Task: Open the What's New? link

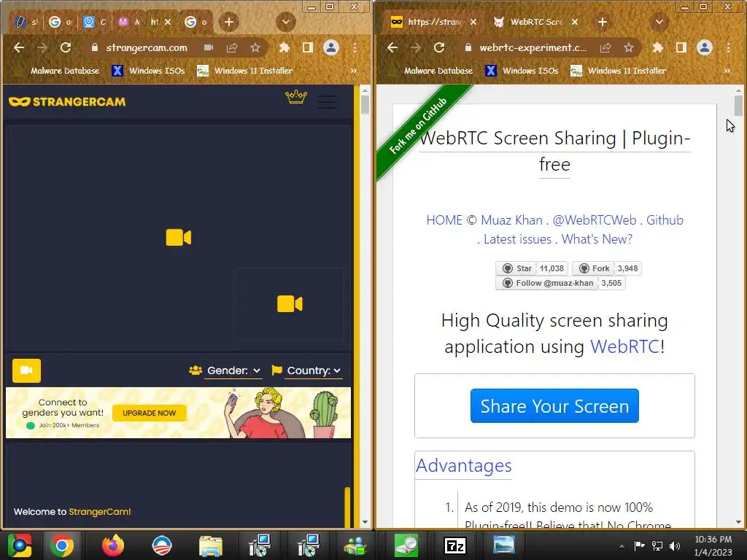Action: coord(597,239)
